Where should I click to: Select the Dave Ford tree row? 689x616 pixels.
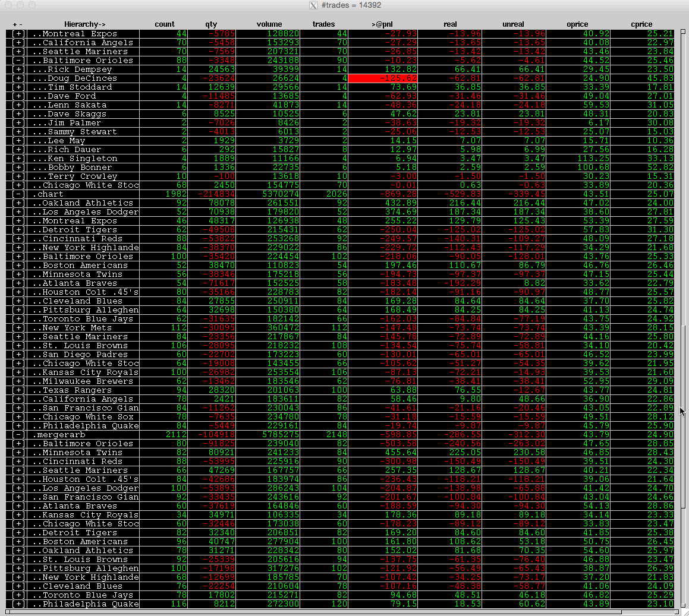[x=83, y=96]
